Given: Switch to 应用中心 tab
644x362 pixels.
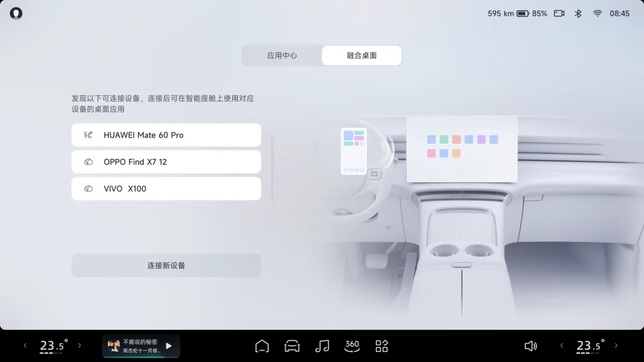Looking at the screenshot, I should click(282, 55).
